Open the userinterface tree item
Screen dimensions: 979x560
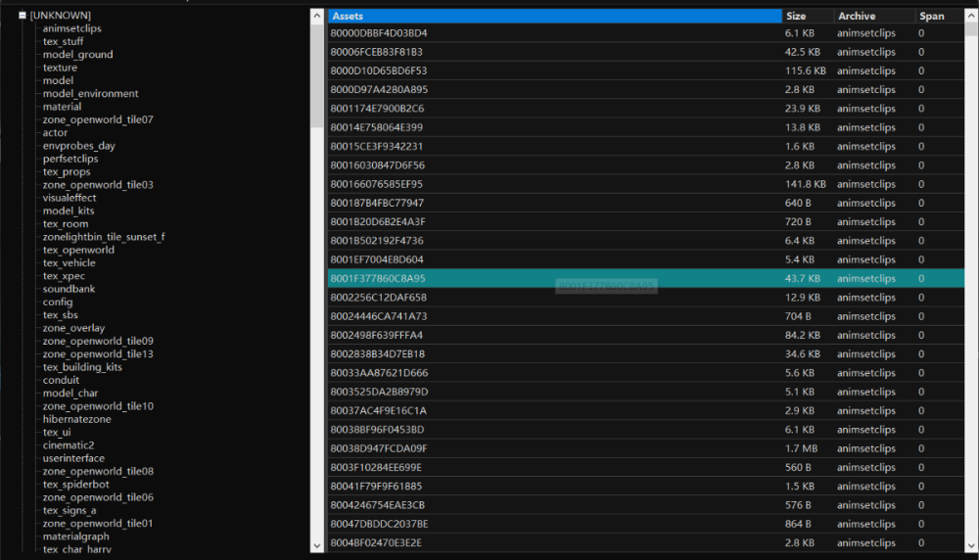(x=73, y=458)
